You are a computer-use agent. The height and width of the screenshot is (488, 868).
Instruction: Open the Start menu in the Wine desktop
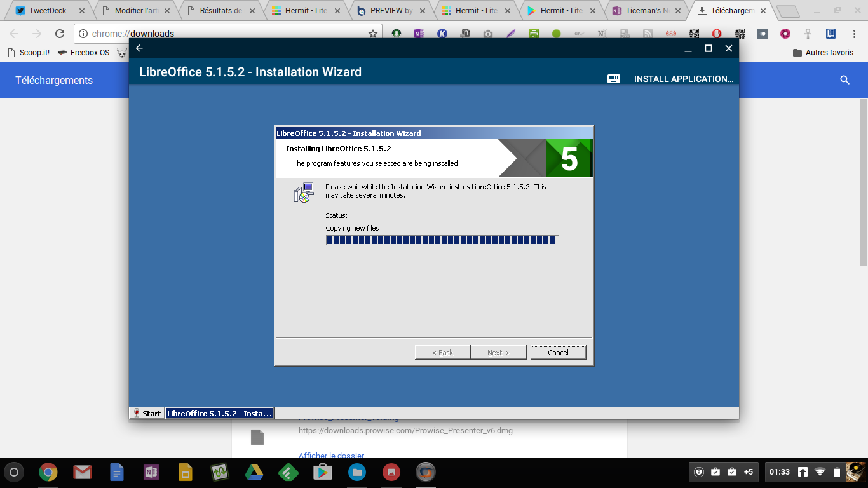tap(147, 413)
